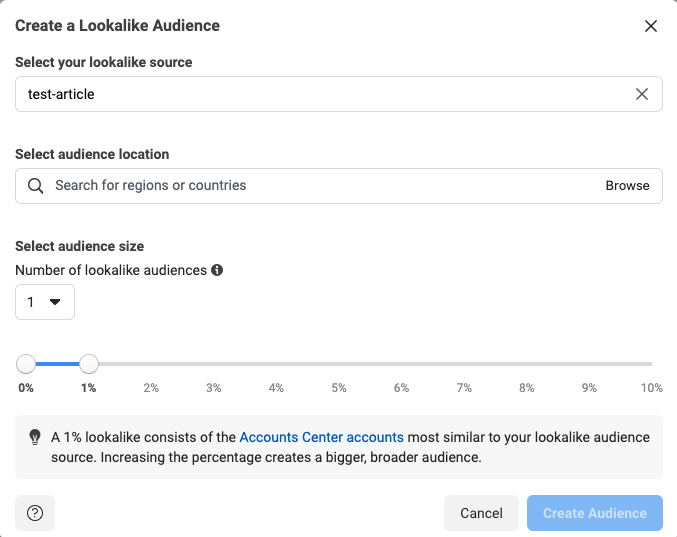Click the dropdown arrow next to 1
677x537 pixels.
tap(55, 302)
